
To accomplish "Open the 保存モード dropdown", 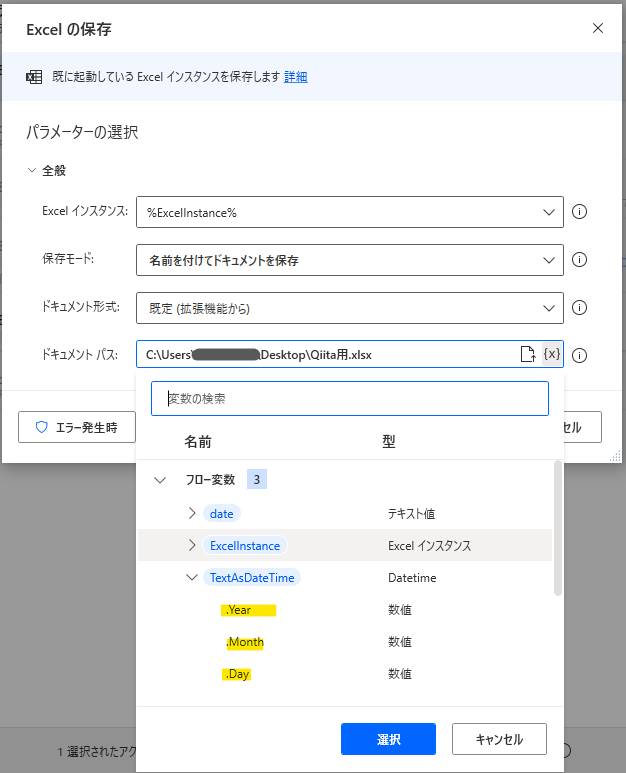I will (x=349, y=260).
